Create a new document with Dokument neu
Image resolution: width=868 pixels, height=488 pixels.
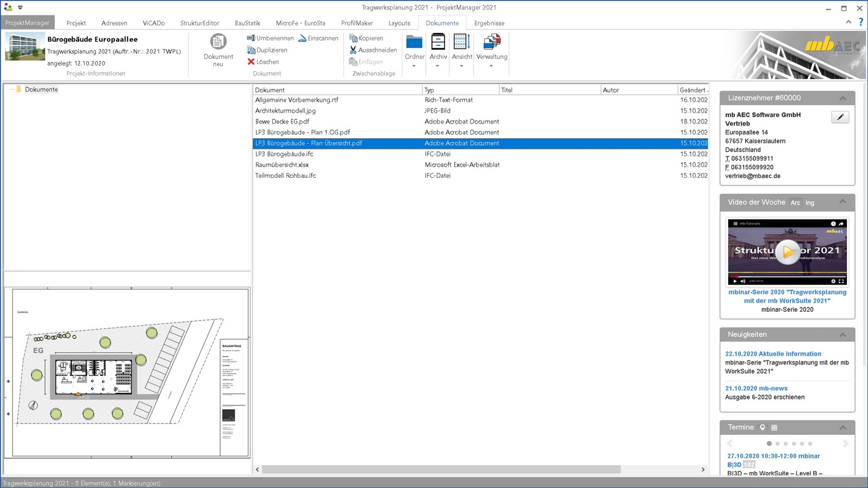tap(218, 50)
